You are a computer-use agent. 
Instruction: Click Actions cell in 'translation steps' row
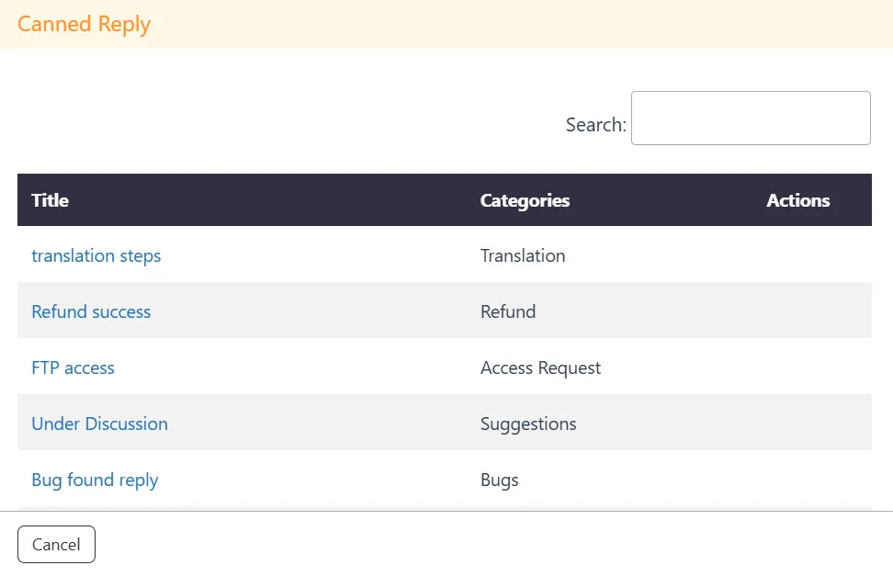click(797, 255)
